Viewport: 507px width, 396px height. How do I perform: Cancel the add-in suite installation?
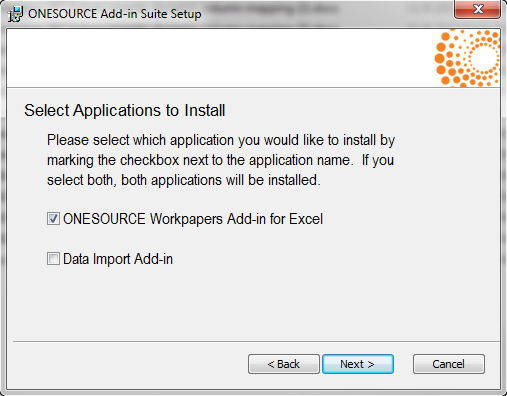[449, 364]
